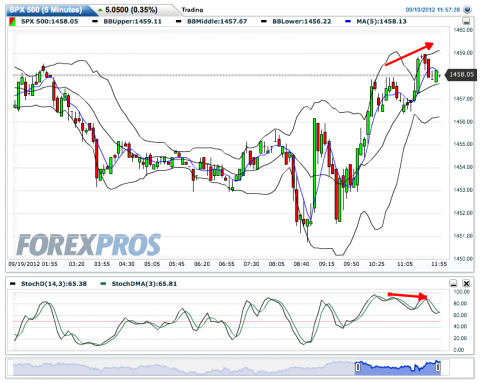
Task: Click the green StochDMA color marker
Action: (103, 284)
